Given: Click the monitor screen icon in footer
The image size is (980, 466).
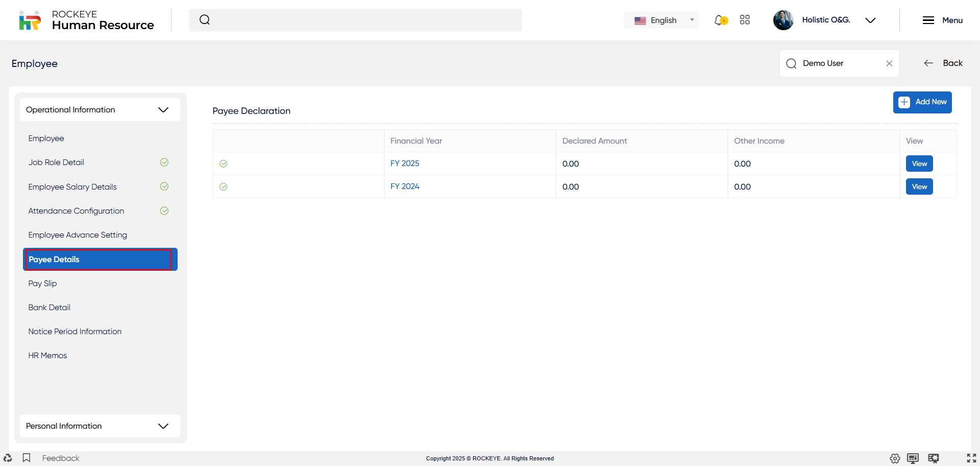Looking at the screenshot, I should (913, 458).
